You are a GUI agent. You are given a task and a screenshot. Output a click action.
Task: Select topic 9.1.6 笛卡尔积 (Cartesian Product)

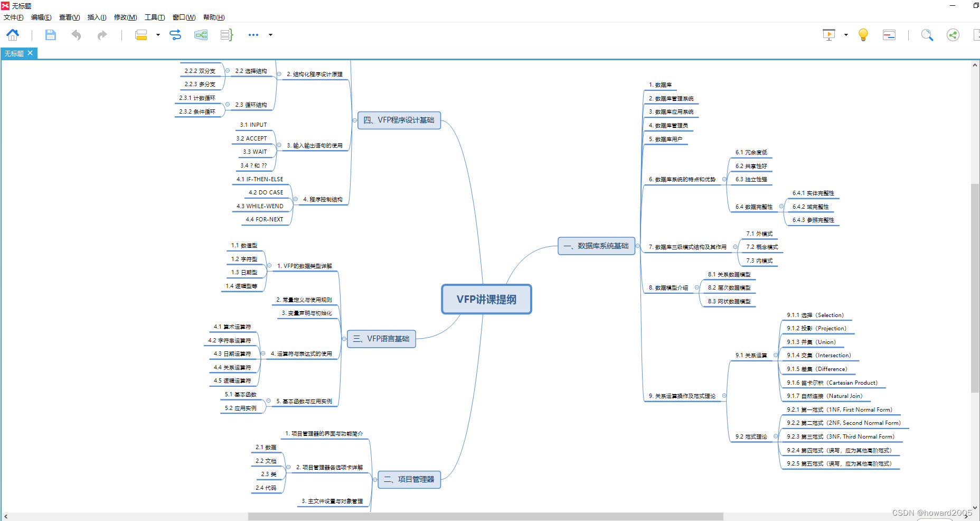(832, 383)
